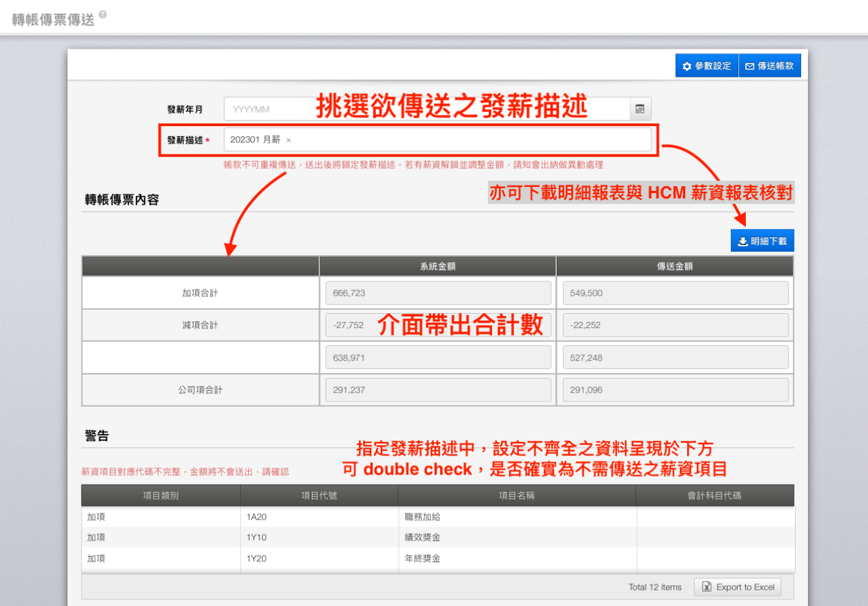This screenshot has width=868, height=606.
Task: Click the 加項合計 傳送金額 field
Action: pos(675,294)
